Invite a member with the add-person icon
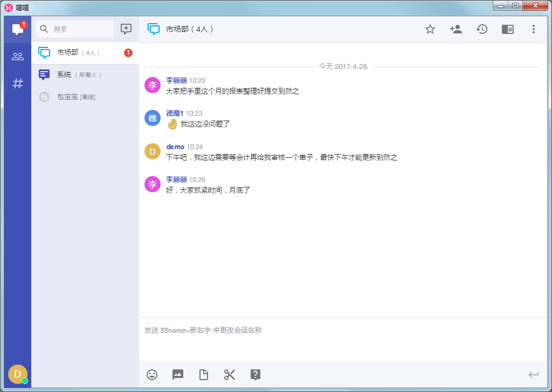This screenshot has width=552, height=392. (456, 29)
